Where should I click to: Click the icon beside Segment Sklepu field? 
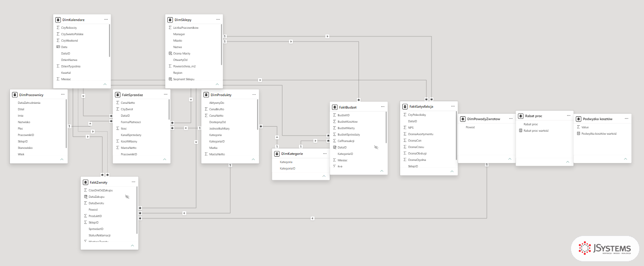pos(170,79)
